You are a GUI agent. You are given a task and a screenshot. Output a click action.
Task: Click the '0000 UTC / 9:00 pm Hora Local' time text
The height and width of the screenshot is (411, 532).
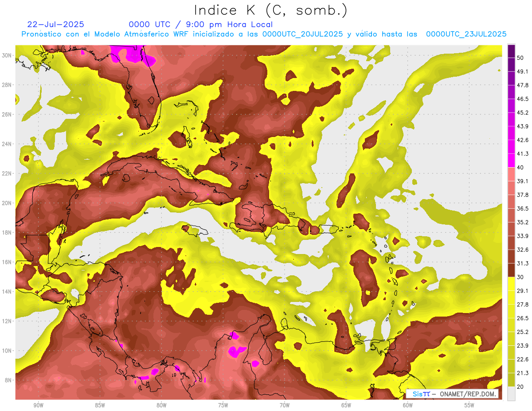pyautogui.click(x=200, y=24)
